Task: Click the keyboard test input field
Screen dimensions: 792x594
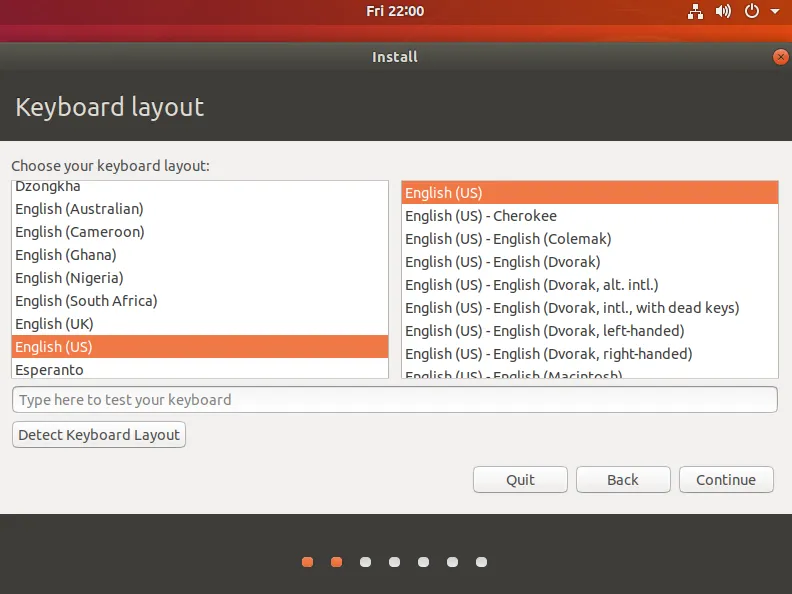Action: (x=394, y=400)
